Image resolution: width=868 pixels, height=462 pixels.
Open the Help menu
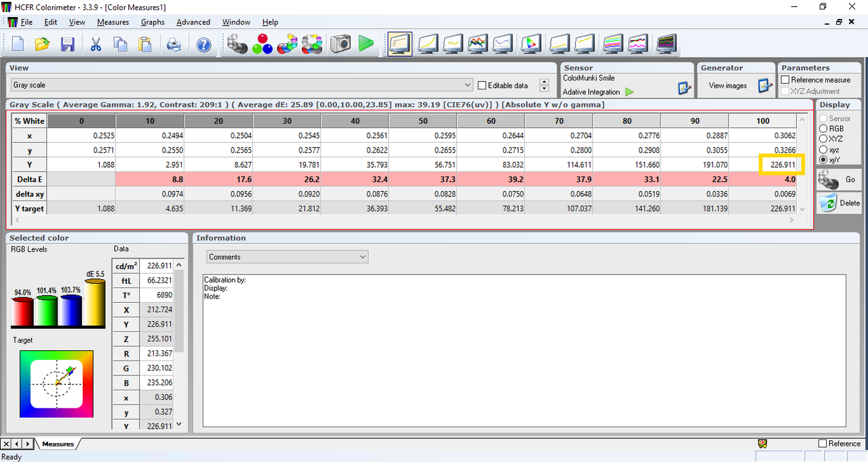coord(270,22)
